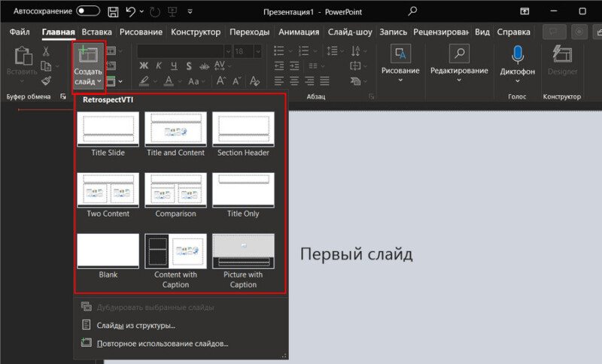Switch to the Слайд-шоу tab

coord(350,32)
